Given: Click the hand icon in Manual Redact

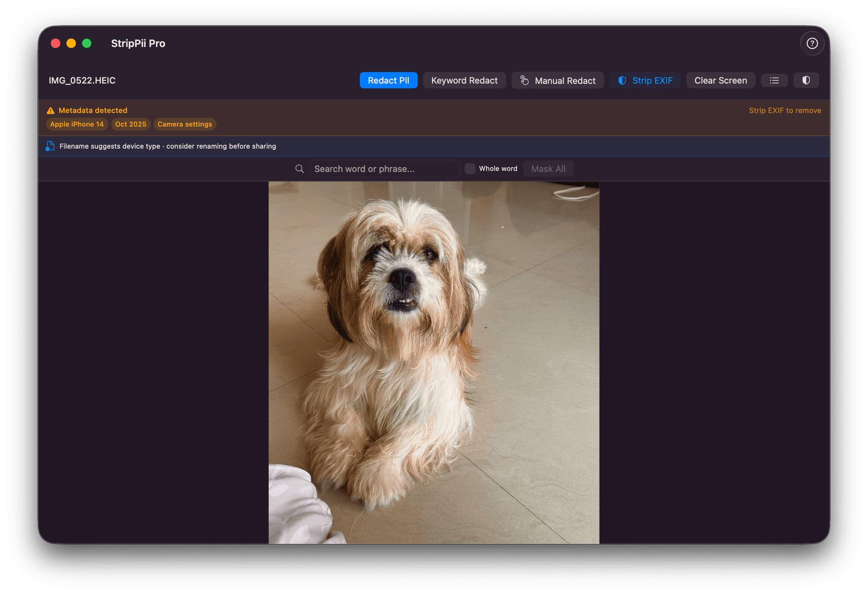Looking at the screenshot, I should tap(524, 80).
